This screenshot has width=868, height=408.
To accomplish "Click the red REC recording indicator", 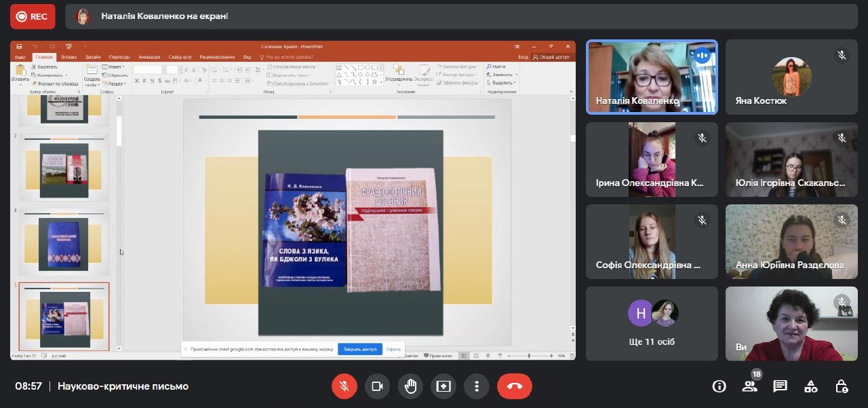I will tap(33, 16).
